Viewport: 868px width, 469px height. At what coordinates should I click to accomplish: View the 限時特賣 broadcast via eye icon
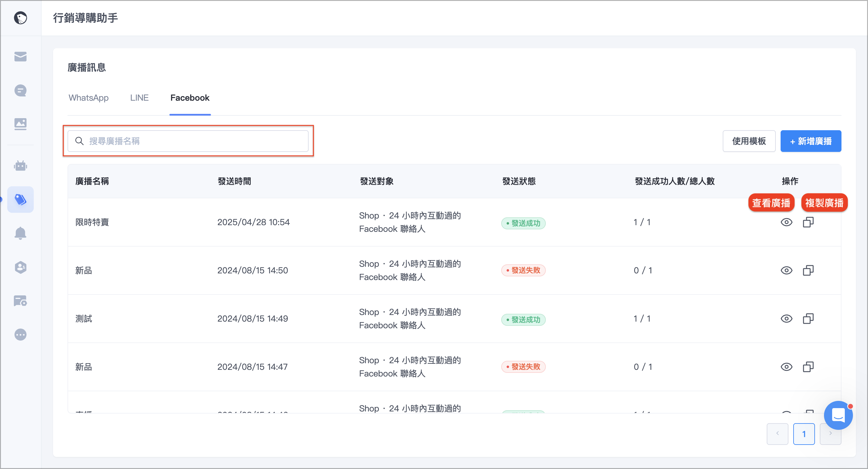(x=786, y=222)
